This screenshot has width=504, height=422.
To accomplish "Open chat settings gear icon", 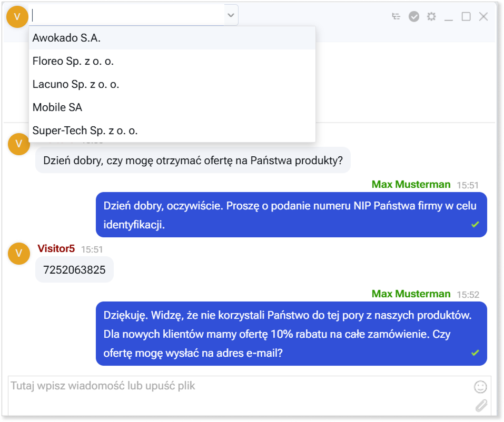I will 431,17.
